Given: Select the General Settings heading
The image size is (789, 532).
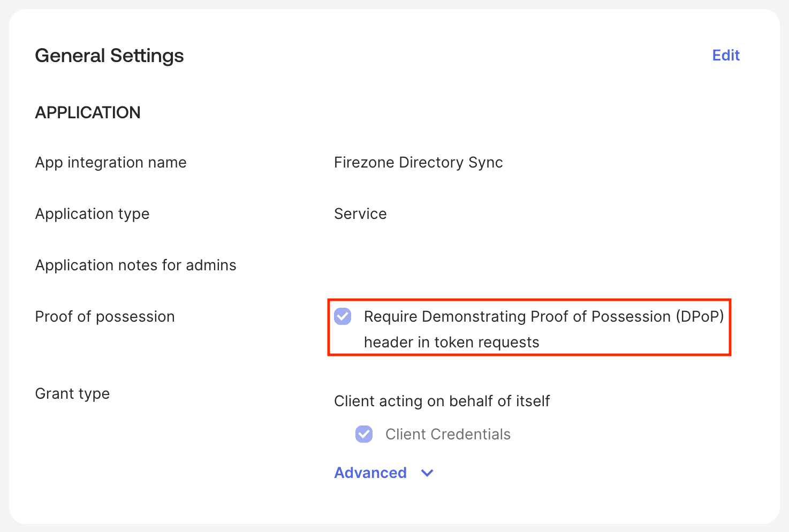Looking at the screenshot, I should pos(109,55).
